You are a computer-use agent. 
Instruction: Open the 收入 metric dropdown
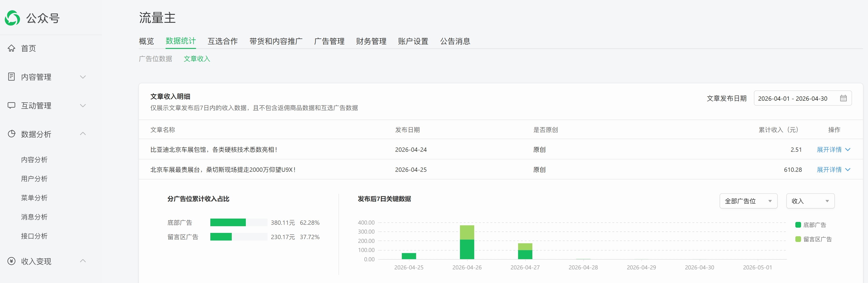point(810,201)
